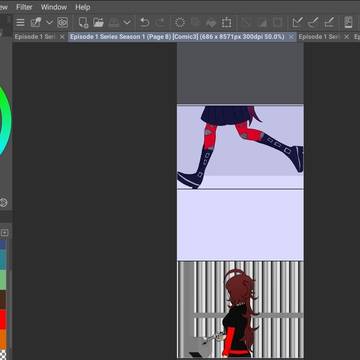Click the round icon below the color wheel

pyautogui.click(x=3, y=202)
